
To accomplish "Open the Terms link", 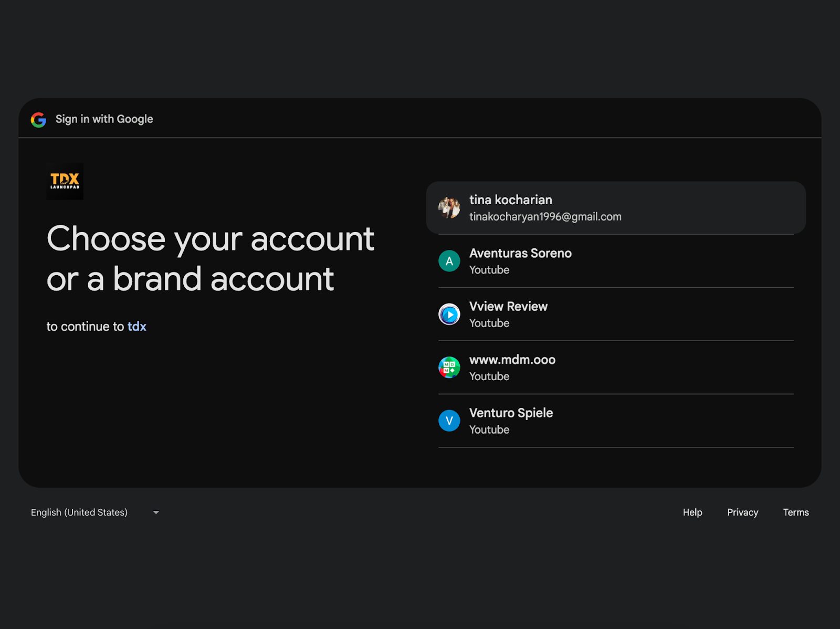I will [796, 512].
